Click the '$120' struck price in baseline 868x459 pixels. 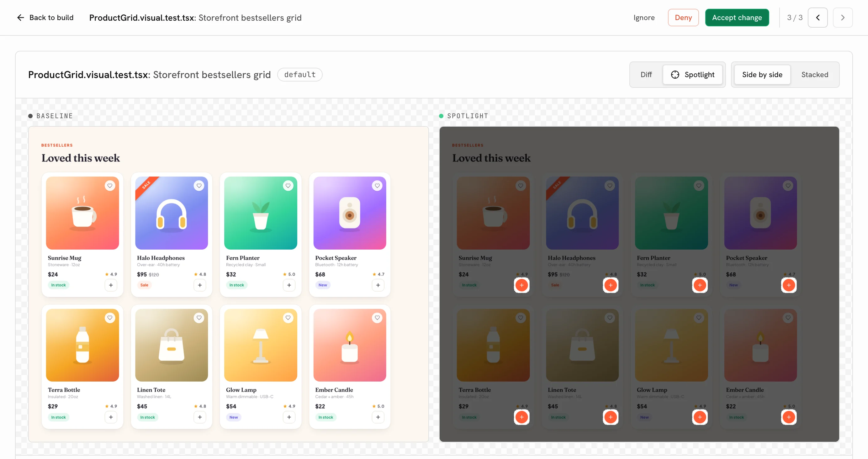coord(154,275)
